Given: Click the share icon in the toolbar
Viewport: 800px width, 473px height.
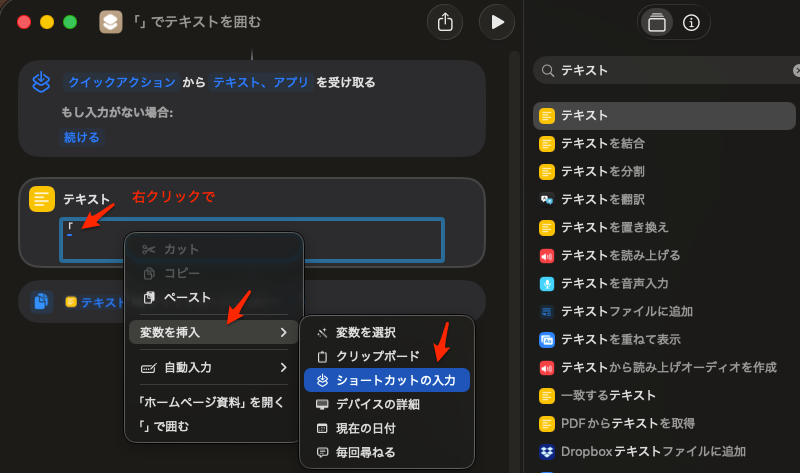Looking at the screenshot, I should (445, 22).
